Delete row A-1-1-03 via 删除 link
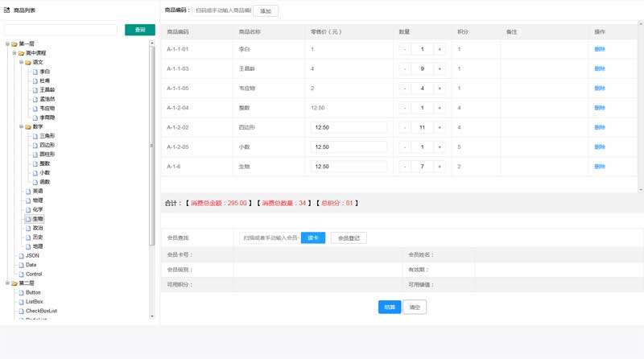This screenshot has height=359, width=644. [x=600, y=68]
